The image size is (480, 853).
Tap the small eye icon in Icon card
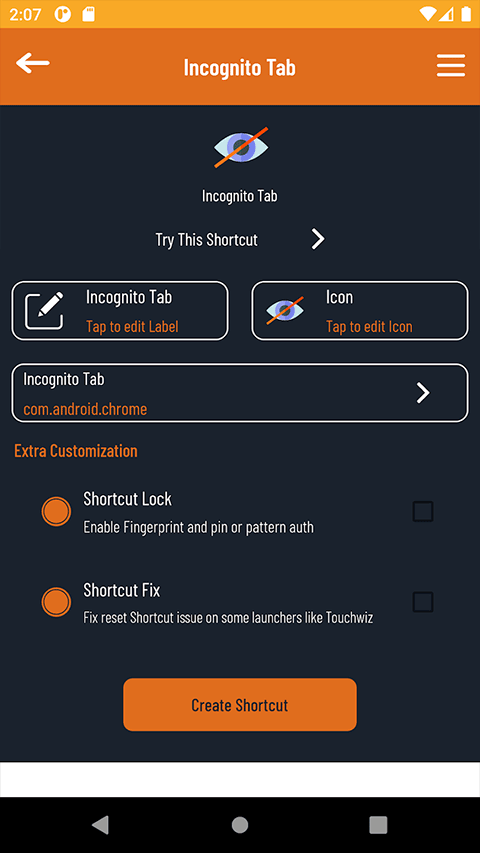(285, 311)
